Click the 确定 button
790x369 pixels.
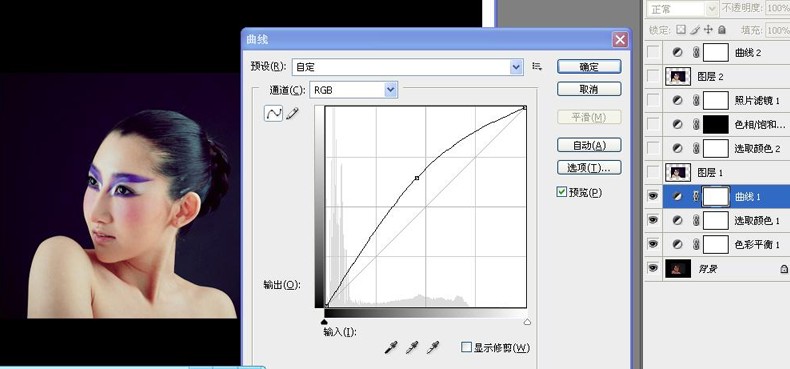589,67
